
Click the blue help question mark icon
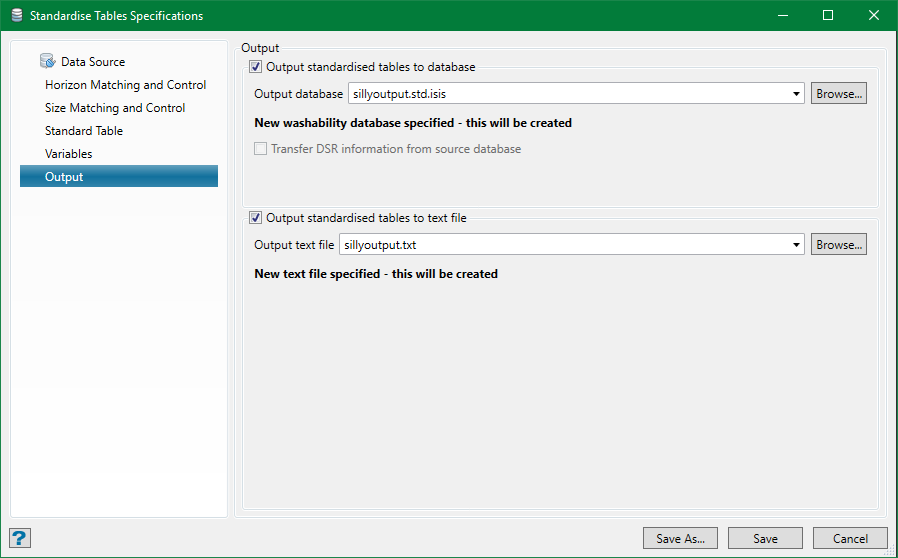[20, 538]
